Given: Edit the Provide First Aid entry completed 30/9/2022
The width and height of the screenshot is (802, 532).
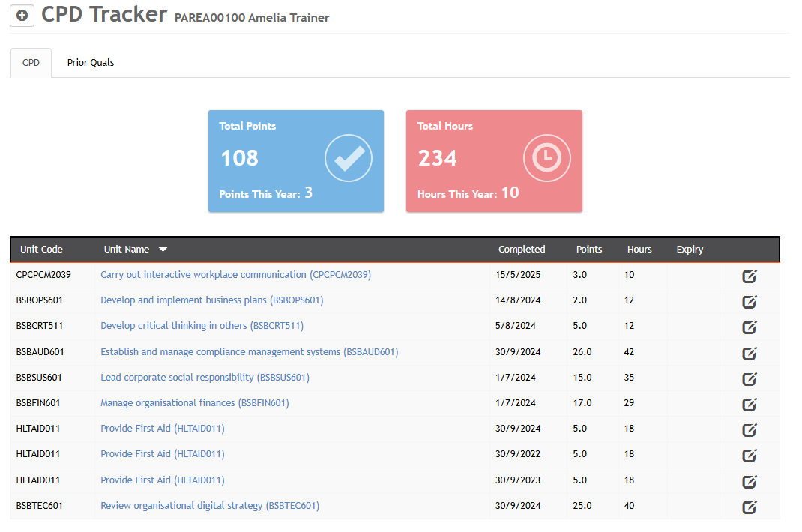Looking at the screenshot, I should [750, 456].
